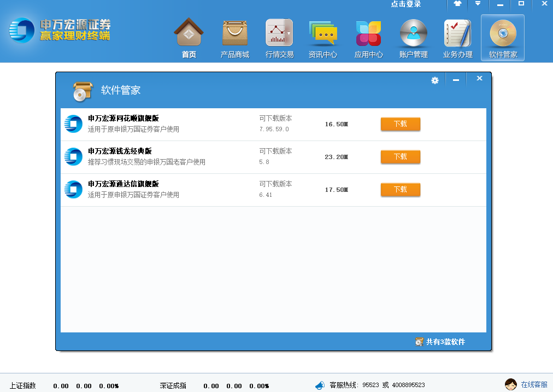Click the skin (shirt) icon in title bar
The width and height of the screenshot is (553, 392).
(457, 4)
